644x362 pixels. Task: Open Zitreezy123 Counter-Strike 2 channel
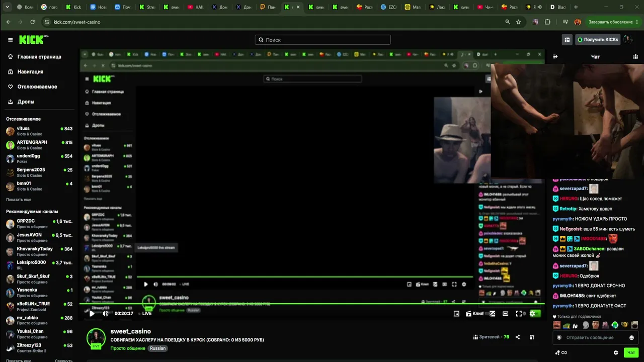[x=39, y=348]
